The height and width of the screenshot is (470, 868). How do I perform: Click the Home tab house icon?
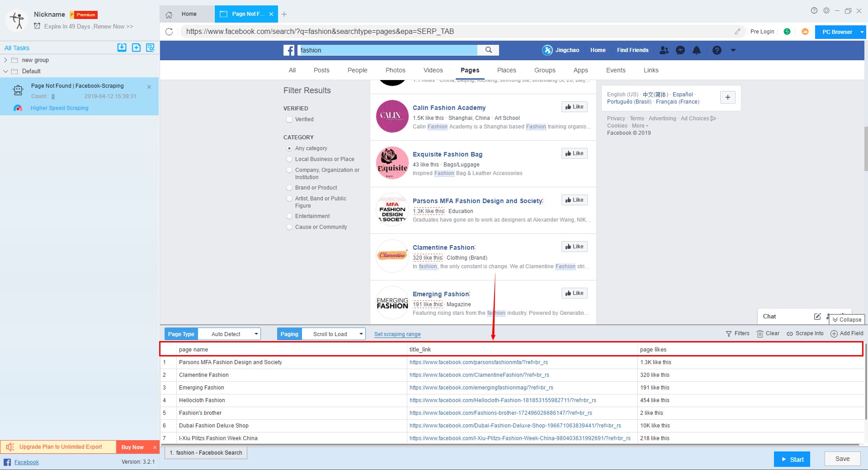tap(169, 14)
